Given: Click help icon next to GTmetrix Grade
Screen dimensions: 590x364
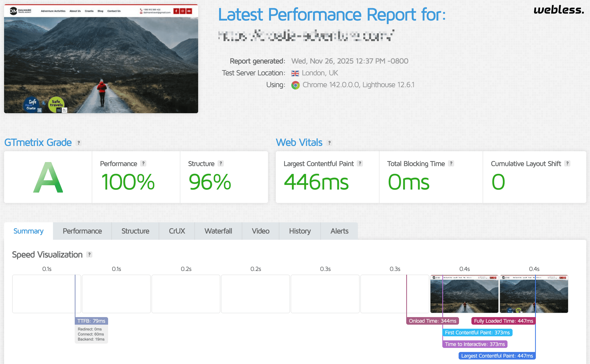Looking at the screenshot, I should pos(79,143).
